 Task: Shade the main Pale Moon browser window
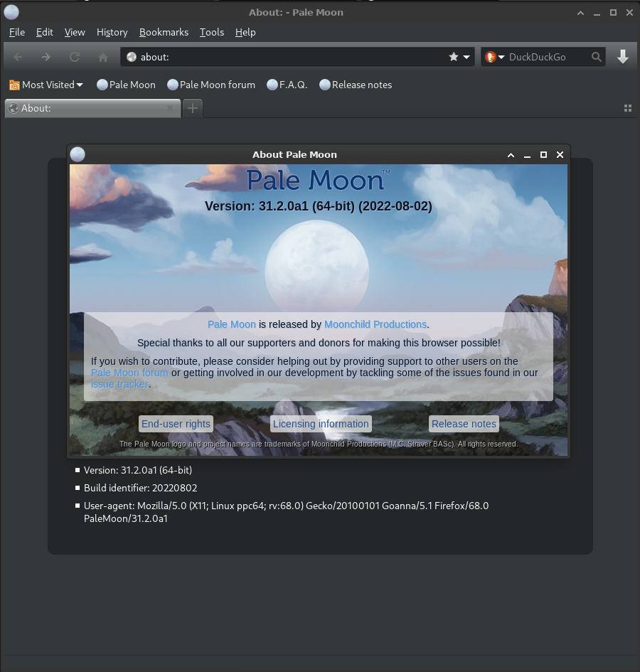pyautogui.click(x=580, y=12)
